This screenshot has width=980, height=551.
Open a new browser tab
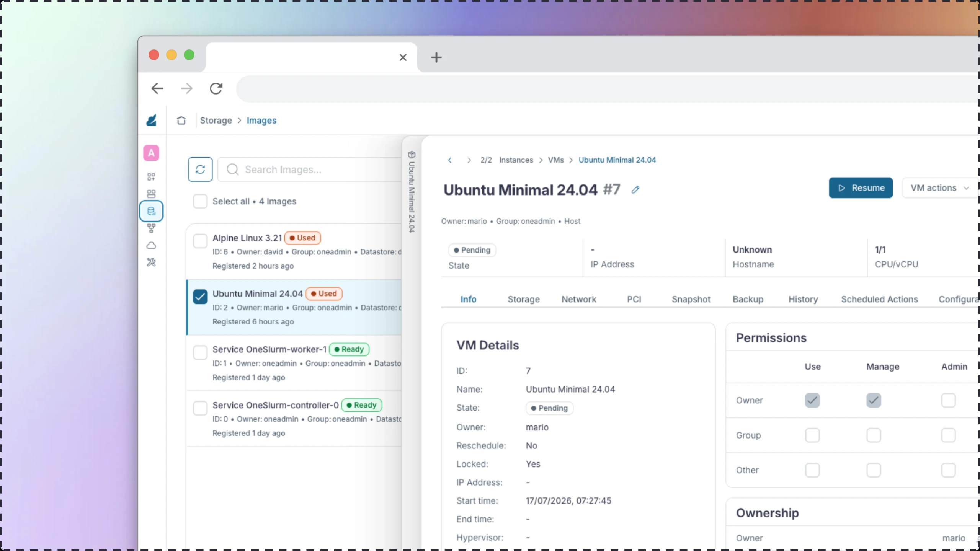[436, 57]
